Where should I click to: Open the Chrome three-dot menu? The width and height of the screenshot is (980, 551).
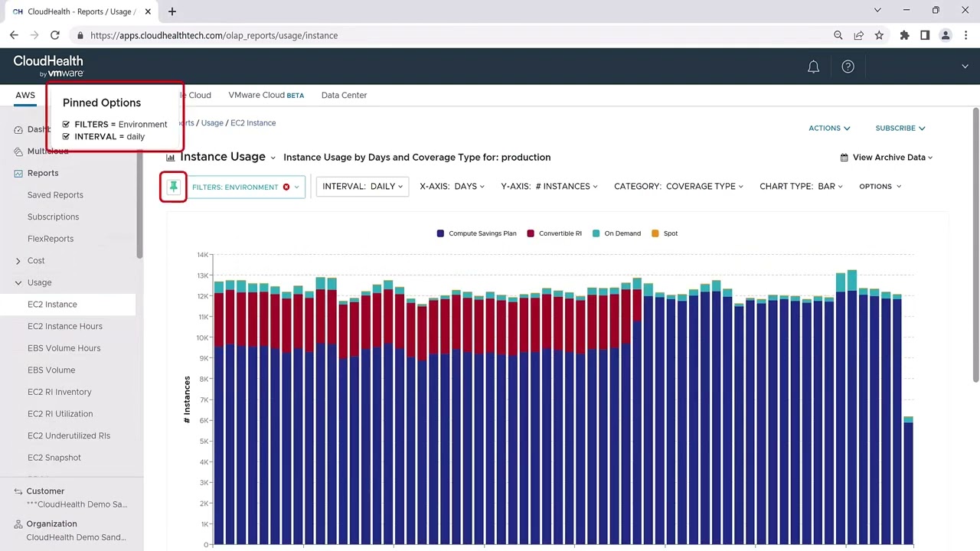pos(965,35)
